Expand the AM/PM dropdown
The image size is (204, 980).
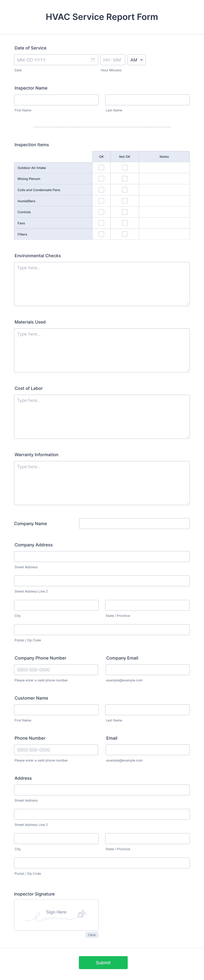tap(136, 60)
